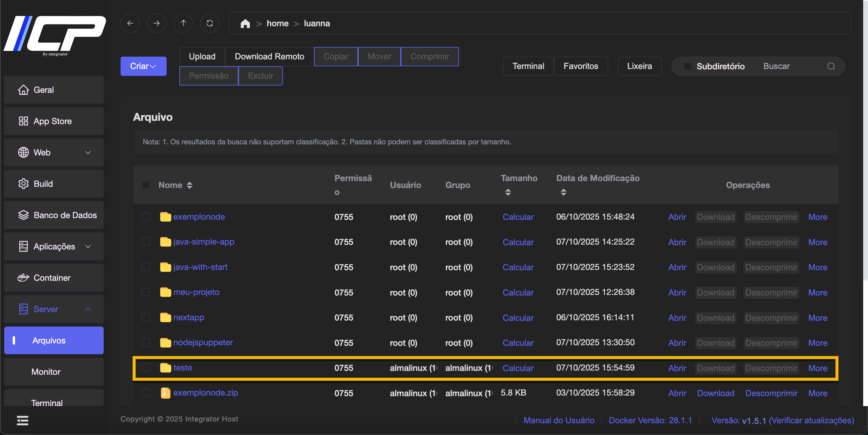868x435 pixels.
Task: Click the back navigation arrow
Action: 130,23
